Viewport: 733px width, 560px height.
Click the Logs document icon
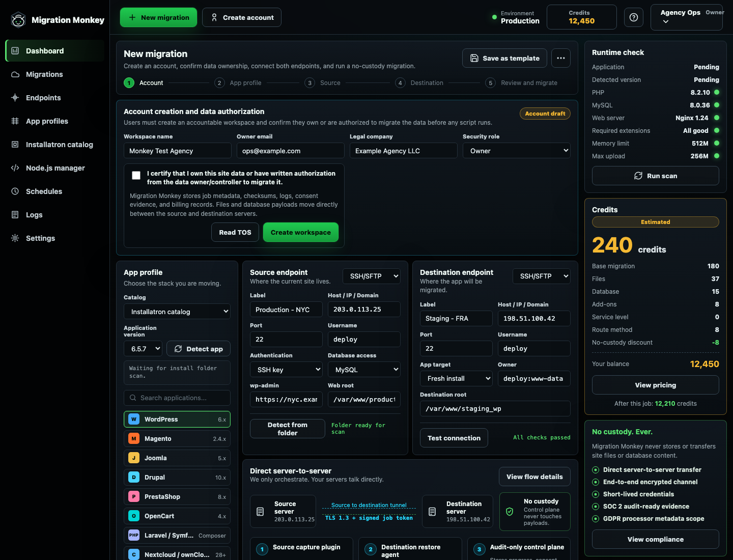click(15, 215)
